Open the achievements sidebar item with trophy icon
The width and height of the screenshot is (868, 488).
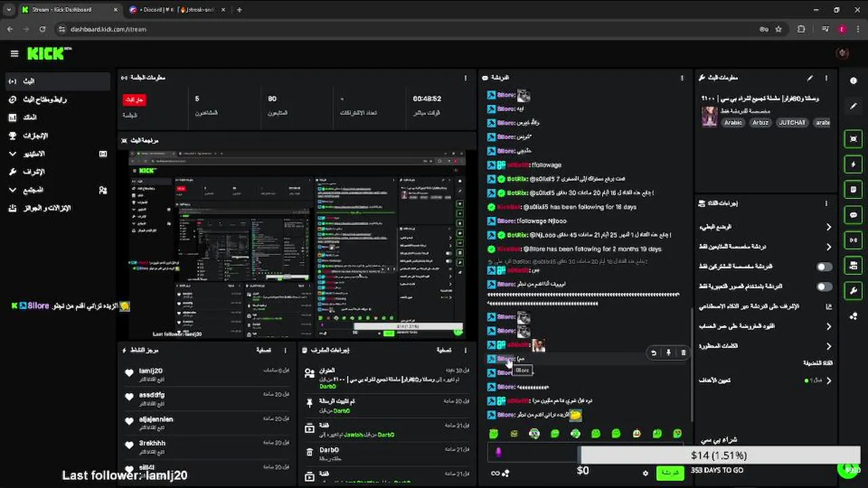[x=58, y=136]
